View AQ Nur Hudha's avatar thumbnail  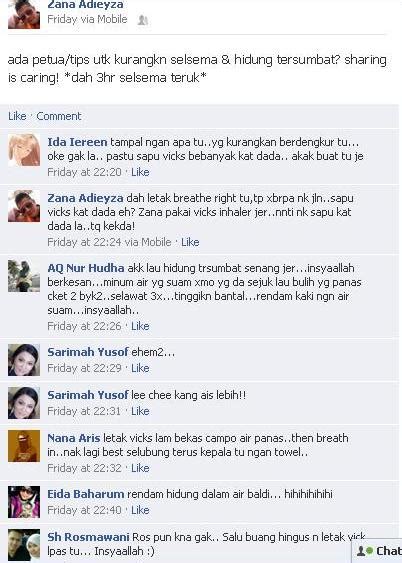(24, 276)
